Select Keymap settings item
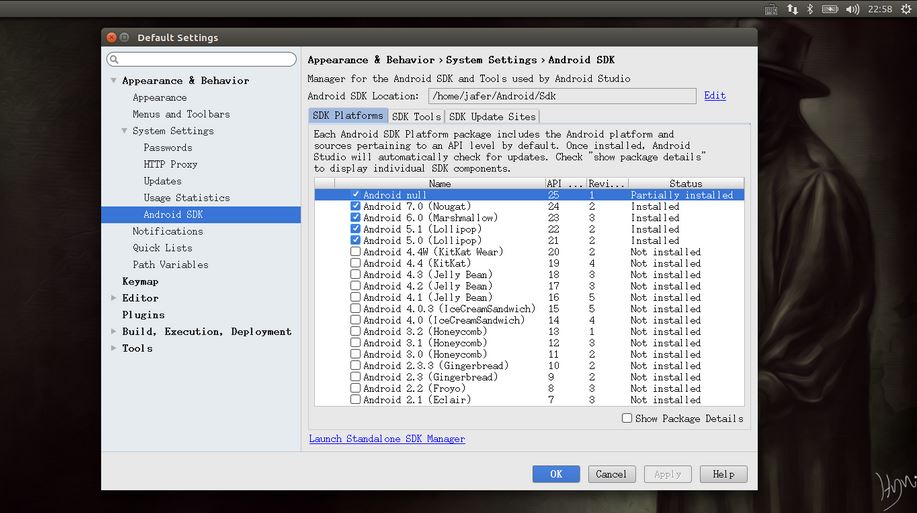The height and width of the screenshot is (513, 917). point(140,281)
